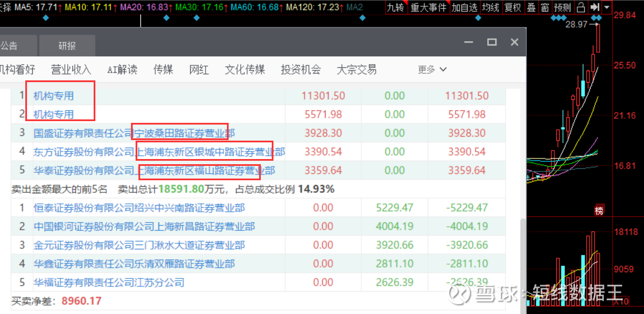Open 华福证券 江苏分公司 link
This screenshot has width=644, height=314.
coord(109,282)
